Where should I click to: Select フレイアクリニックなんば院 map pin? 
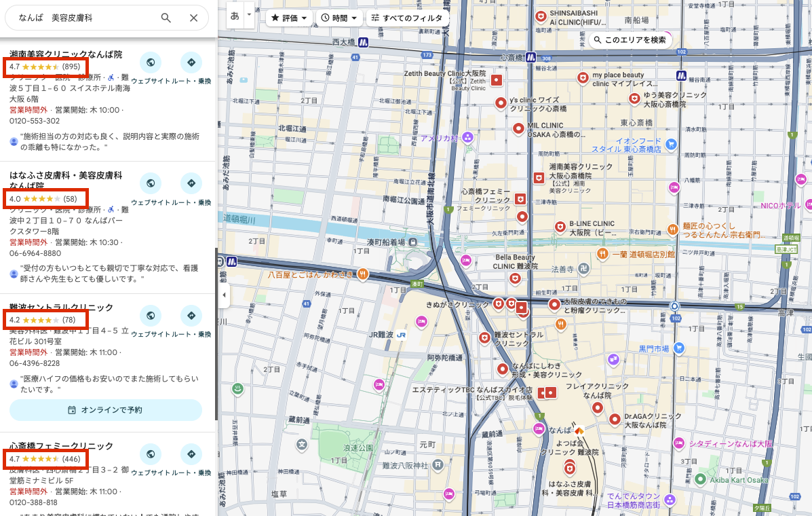click(x=598, y=408)
